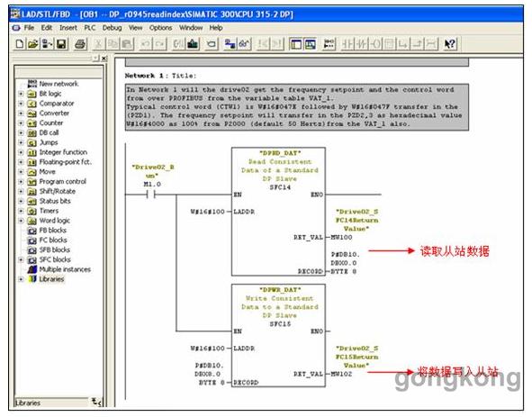The height and width of the screenshot is (417, 532).
Task: Click the Print toolbar icon
Action: (80, 44)
